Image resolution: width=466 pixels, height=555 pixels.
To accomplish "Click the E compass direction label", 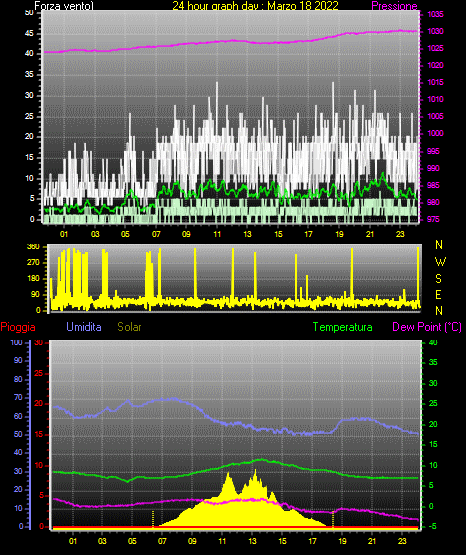I will [x=438, y=294].
